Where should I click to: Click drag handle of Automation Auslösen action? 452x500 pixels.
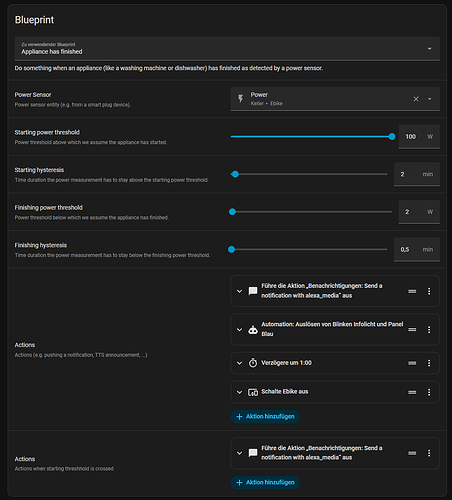click(x=412, y=329)
